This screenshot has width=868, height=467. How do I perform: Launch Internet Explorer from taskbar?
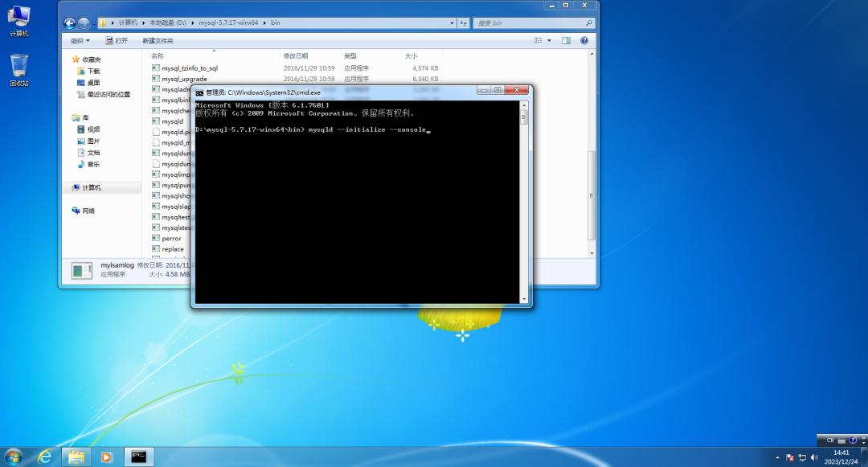[45, 457]
